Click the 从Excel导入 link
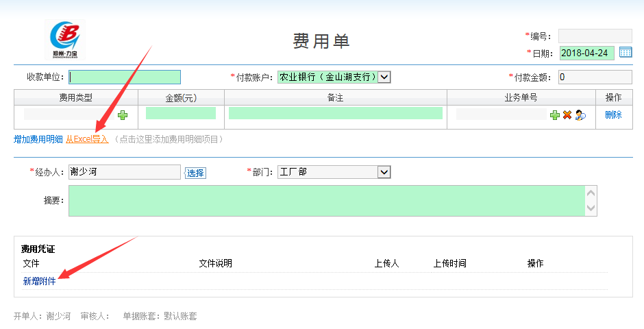 coord(87,140)
